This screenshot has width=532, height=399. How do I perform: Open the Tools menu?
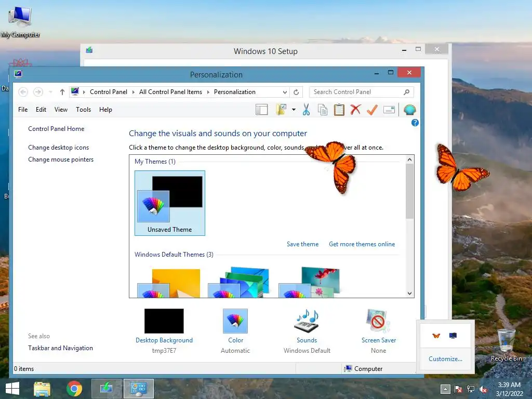84,110
